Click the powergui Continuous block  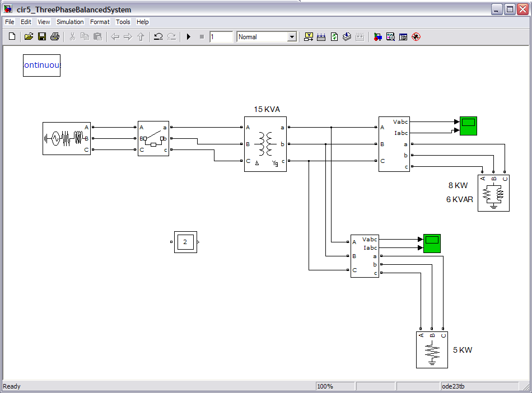41,65
